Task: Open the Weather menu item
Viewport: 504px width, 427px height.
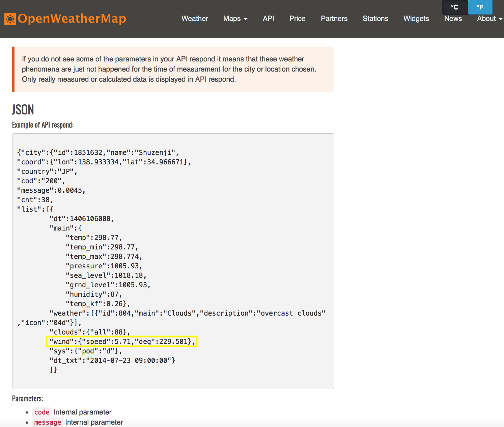Action: click(x=195, y=19)
